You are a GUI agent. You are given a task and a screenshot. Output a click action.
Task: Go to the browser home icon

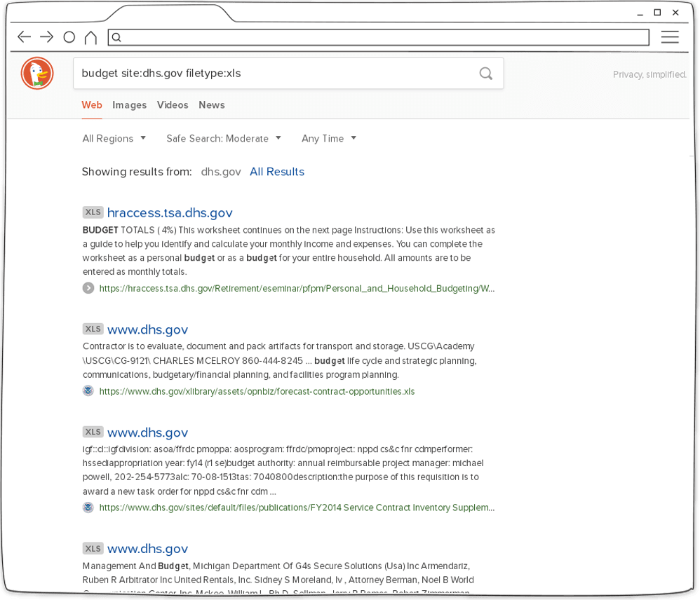point(90,37)
